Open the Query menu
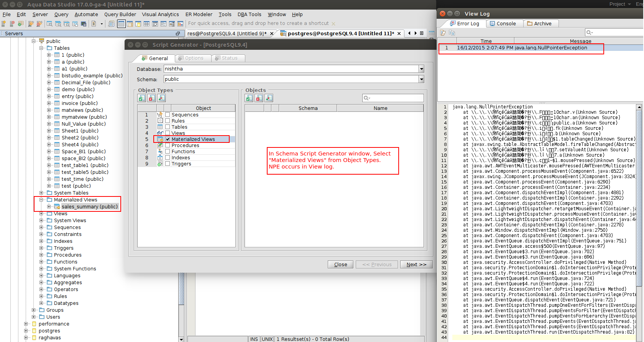 (61, 15)
